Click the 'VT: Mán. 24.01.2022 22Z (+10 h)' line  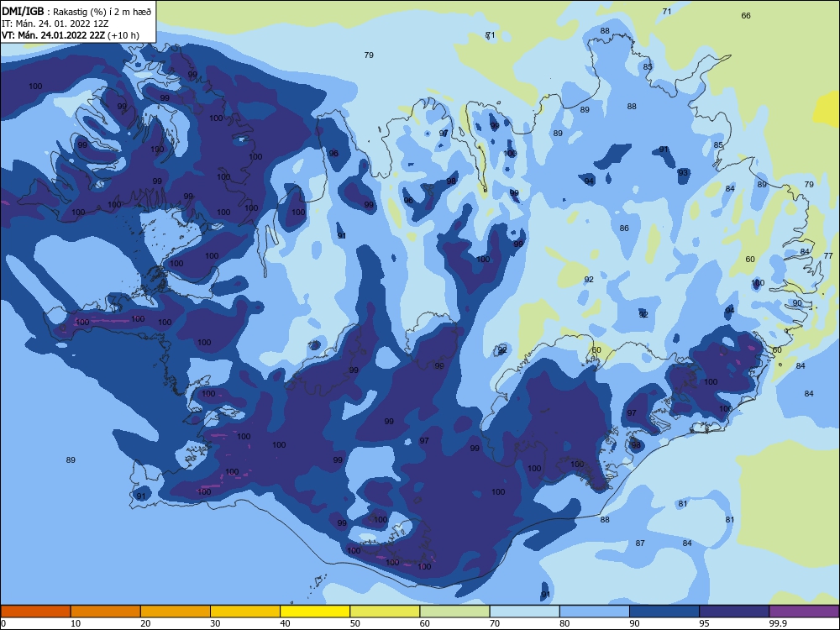point(71,35)
